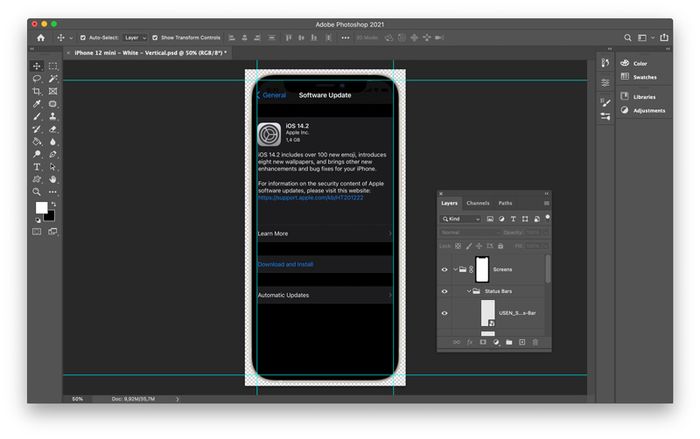
Task: Click the Screens layer thumbnail
Action: pos(482,269)
